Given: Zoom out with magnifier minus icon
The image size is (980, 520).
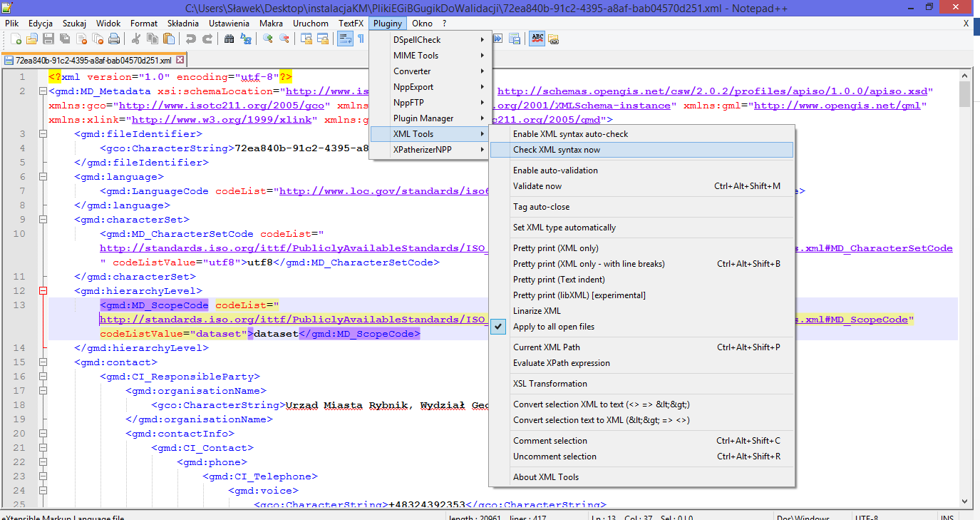Looking at the screenshot, I should (x=284, y=39).
